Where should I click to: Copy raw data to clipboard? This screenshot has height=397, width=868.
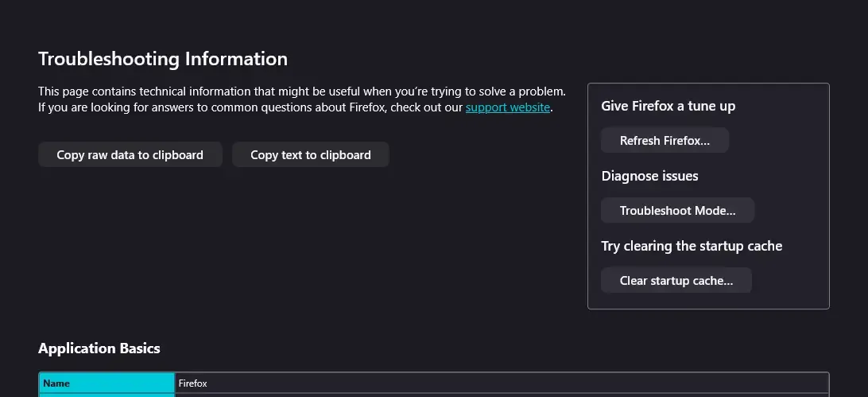pos(130,154)
